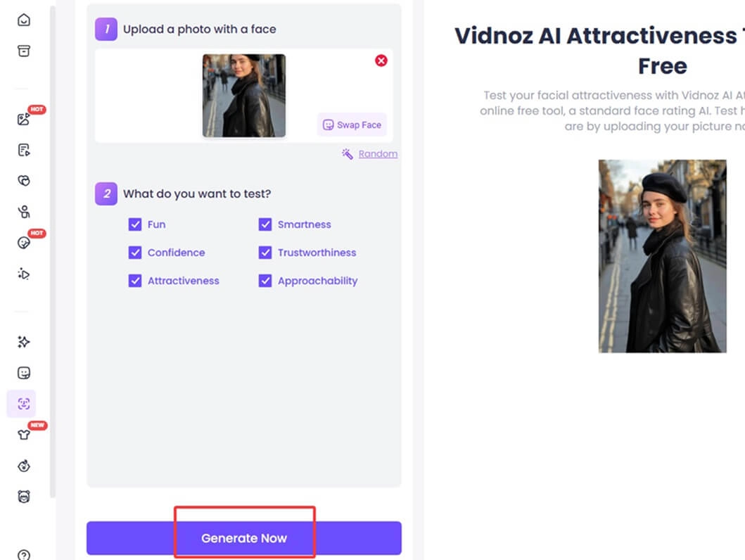This screenshot has height=560, width=745.
Task: Open the script-to-video document icon
Action: 24,150
